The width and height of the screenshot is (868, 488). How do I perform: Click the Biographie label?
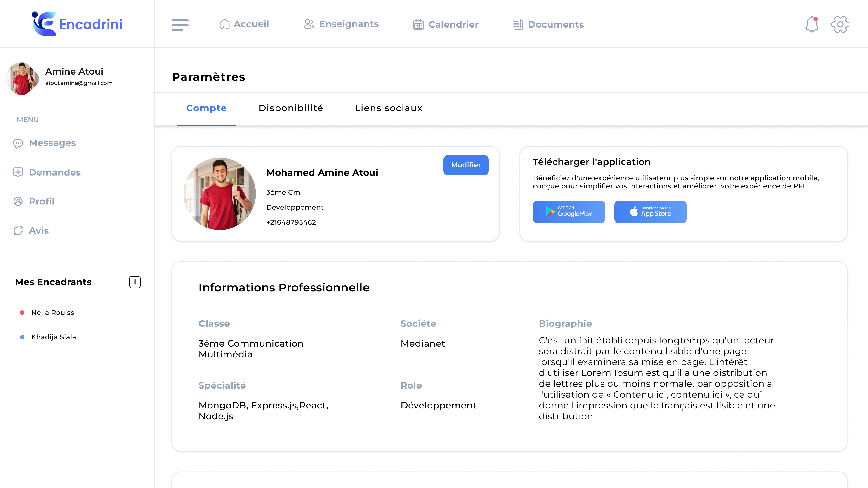coord(565,324)
